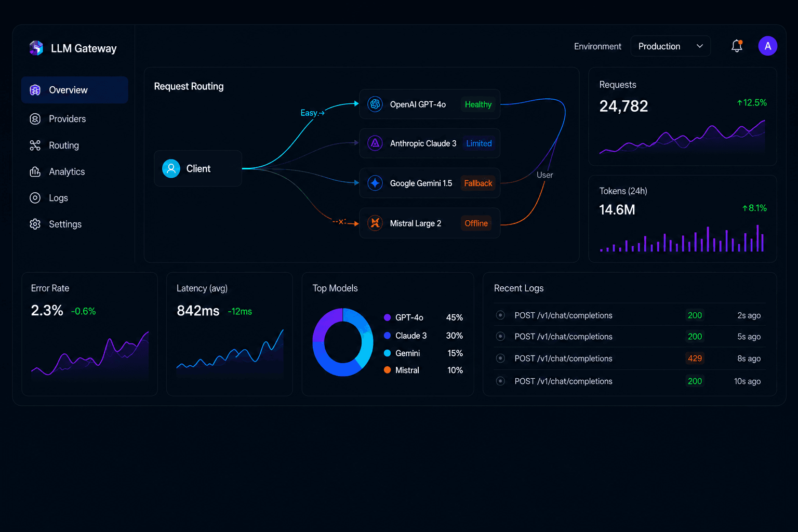The width and height of the screenshot is (798, 532).
Task: Click the LLM Gateway logo icon
Action: 36,48
